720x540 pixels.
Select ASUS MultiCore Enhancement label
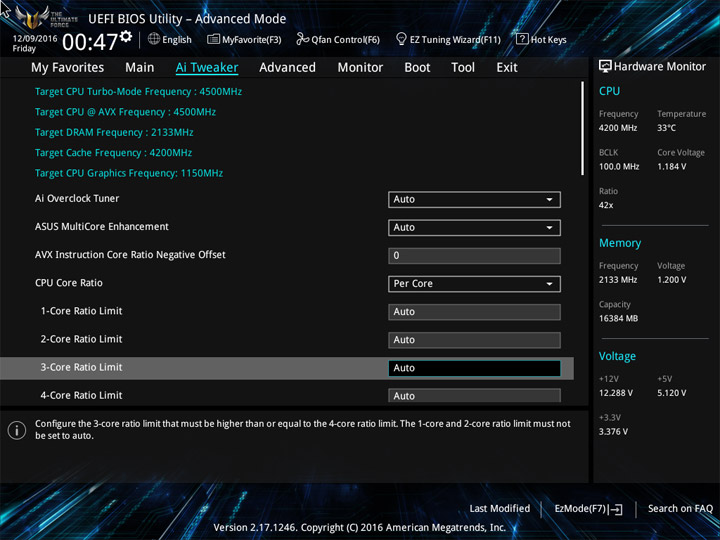coord(102,226)
